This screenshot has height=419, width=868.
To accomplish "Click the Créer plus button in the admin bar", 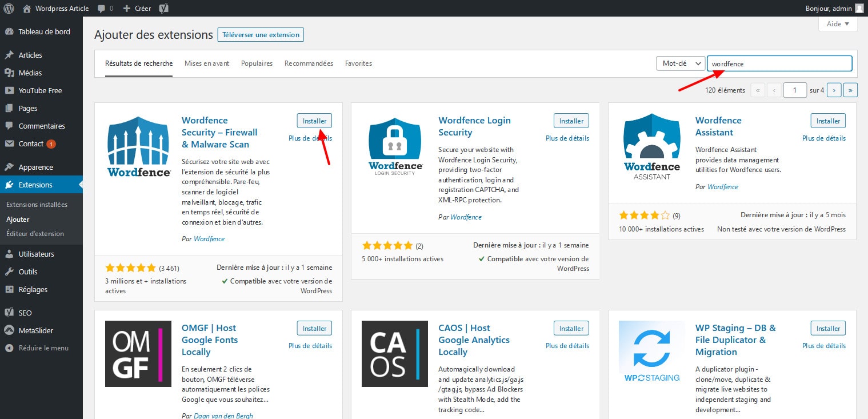I will (x=137, y=8).
